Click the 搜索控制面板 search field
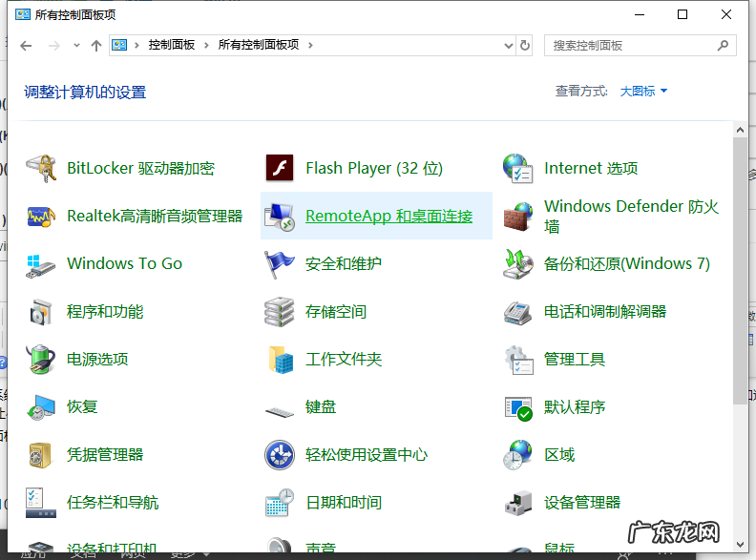 point(640,46)
